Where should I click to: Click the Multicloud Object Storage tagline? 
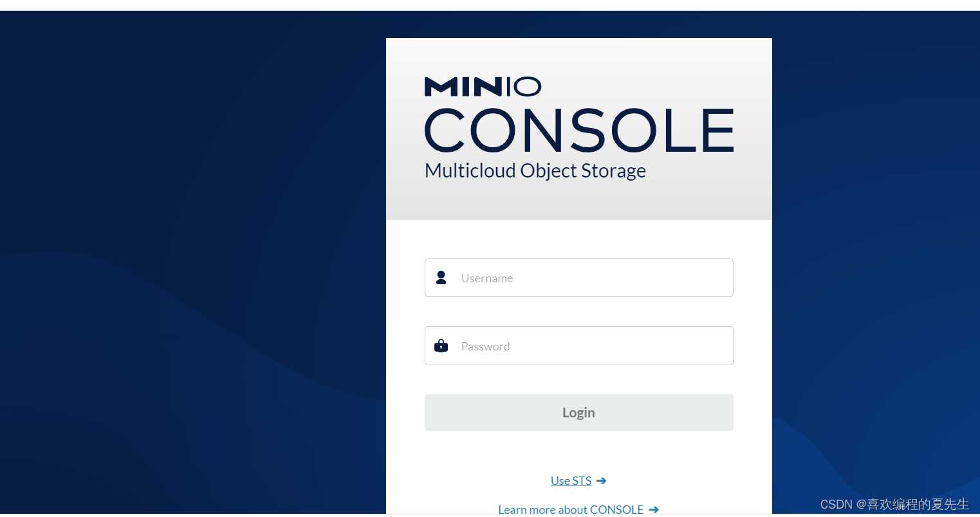coord(535,171)
